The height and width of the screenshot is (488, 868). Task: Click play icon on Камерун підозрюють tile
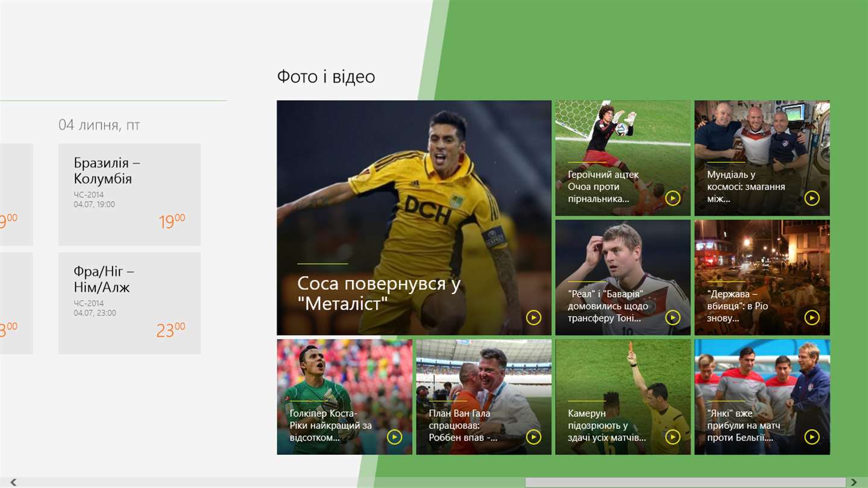tap(673, 437)
